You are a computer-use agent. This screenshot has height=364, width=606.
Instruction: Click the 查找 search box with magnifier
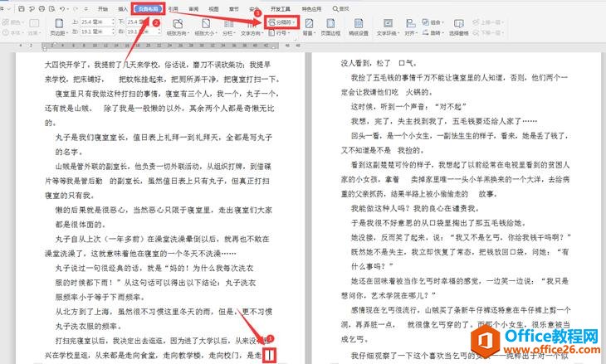click(x=341, y=8)
